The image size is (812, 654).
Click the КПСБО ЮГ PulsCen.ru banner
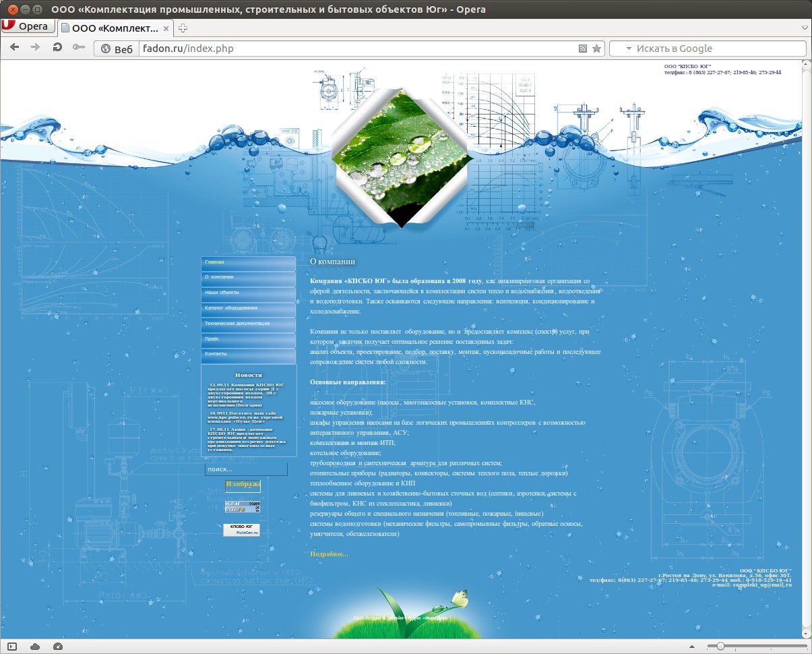[241, 530]
